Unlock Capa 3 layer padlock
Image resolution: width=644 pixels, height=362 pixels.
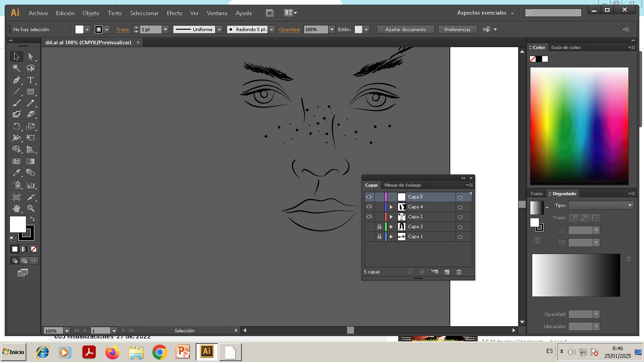pyautogui.click(x=379, y=227)
